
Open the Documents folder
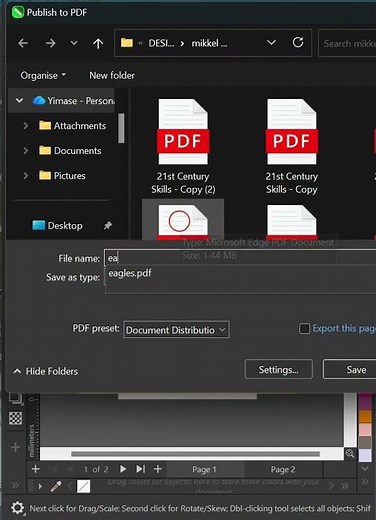tap(70, 151)
